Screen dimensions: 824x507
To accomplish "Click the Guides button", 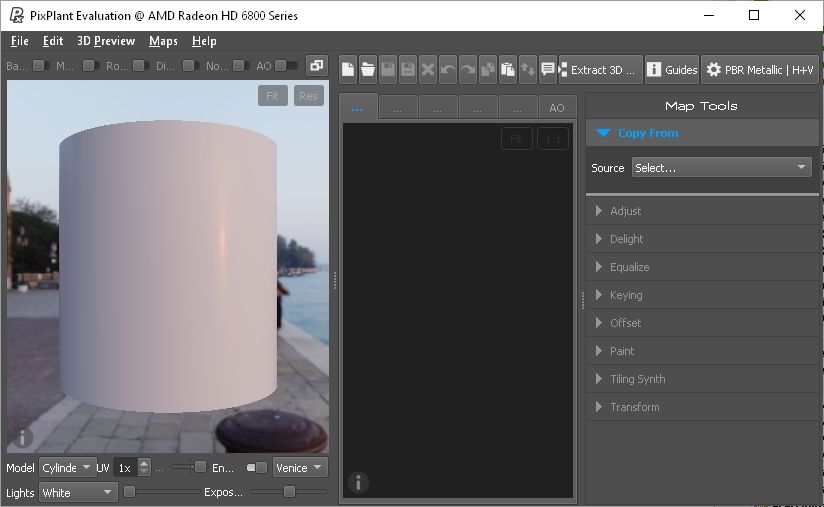I will [x=672, y=69].
